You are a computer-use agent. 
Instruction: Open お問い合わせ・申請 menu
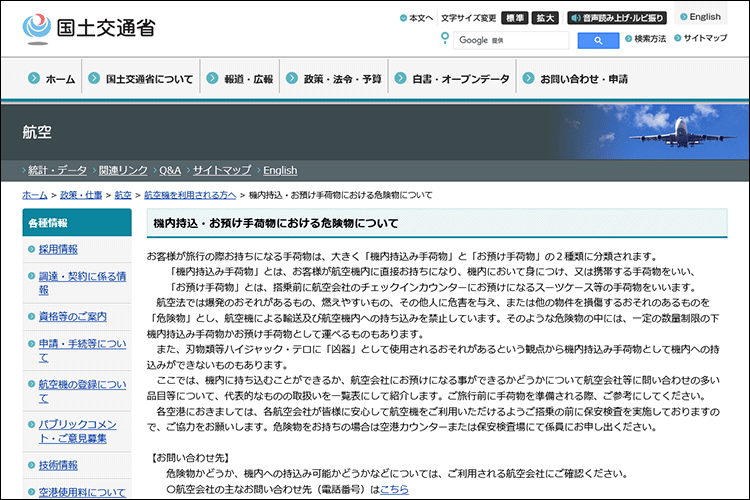tap(575, 79)
